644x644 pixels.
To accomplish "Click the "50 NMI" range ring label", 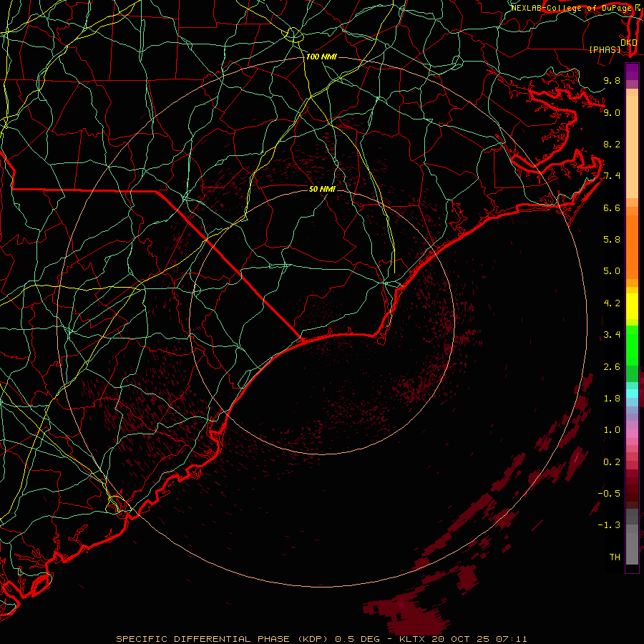I will coord(322,189).
